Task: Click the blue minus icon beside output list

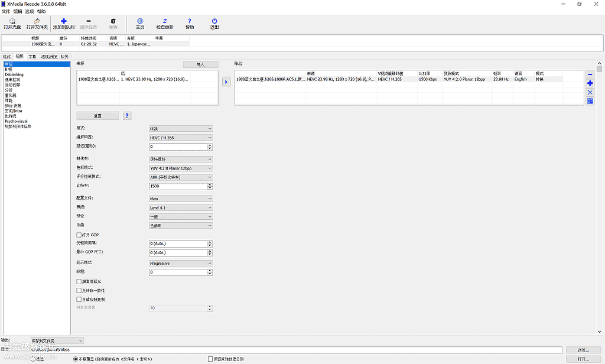Action: coord(590,74)
